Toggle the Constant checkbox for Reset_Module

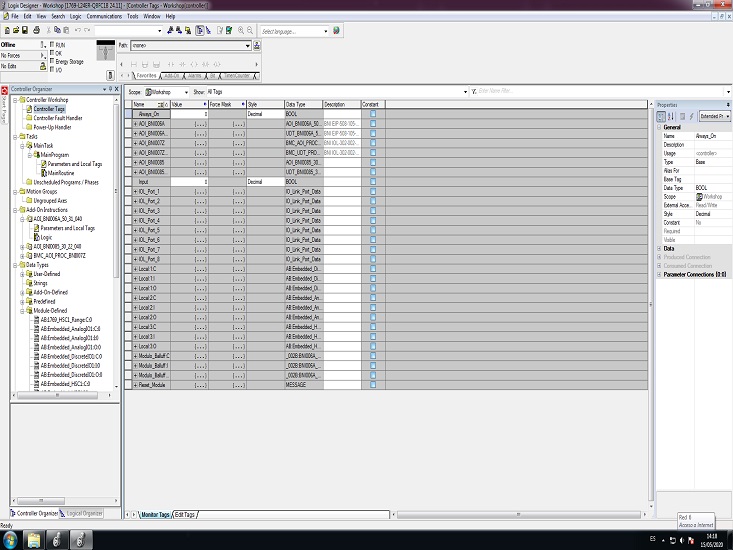[372, 384]
